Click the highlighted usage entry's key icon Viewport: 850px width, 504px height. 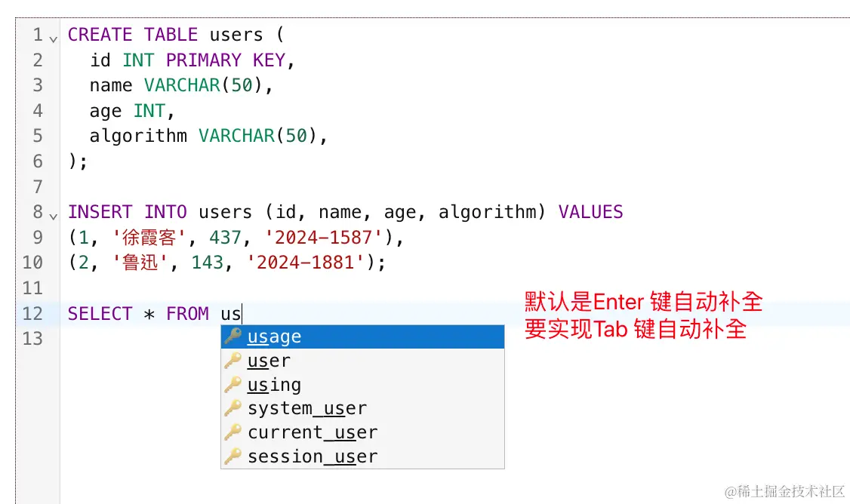click(232, 337)
